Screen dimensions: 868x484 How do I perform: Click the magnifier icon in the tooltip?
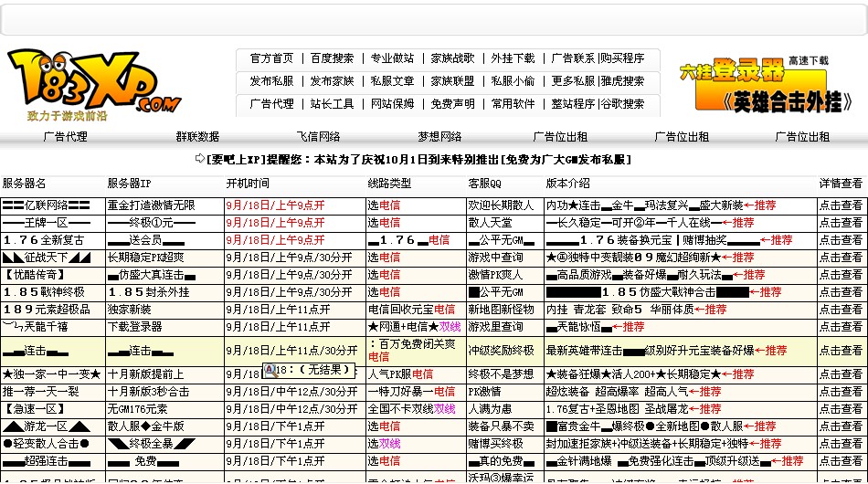click(x=270, y=370)
